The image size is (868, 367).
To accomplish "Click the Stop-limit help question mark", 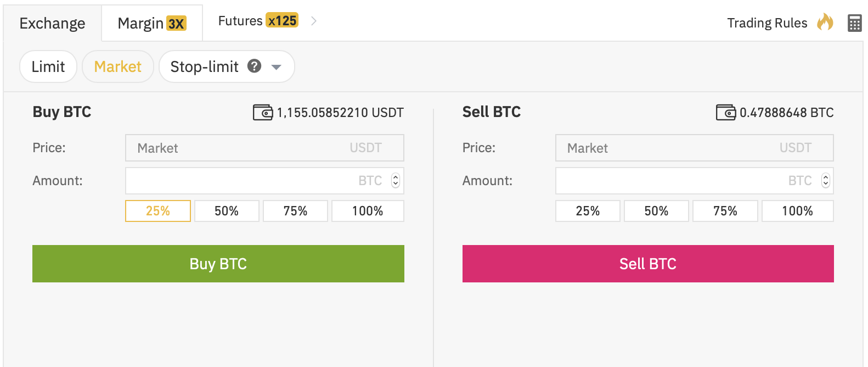I will coord(254,66).
